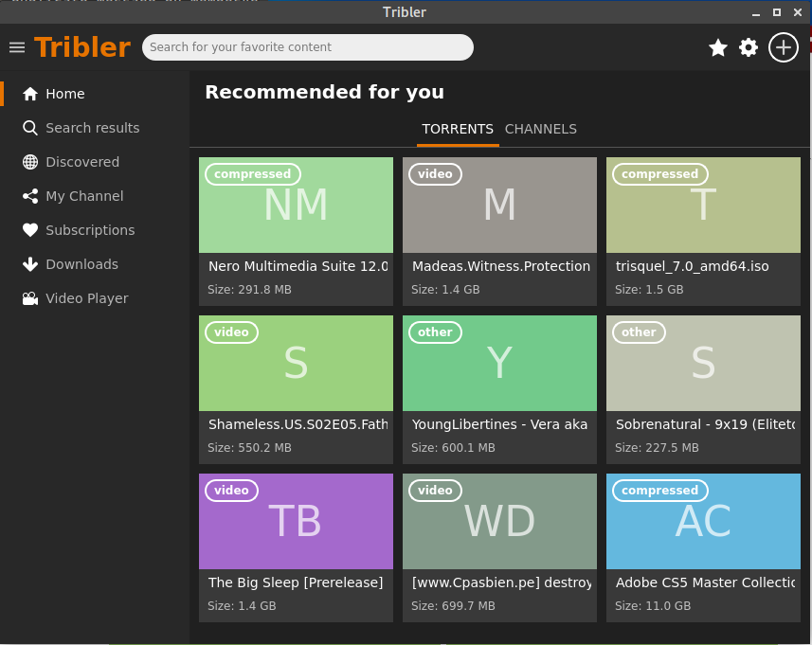Focus the search for favorite content field

(308, 47)
